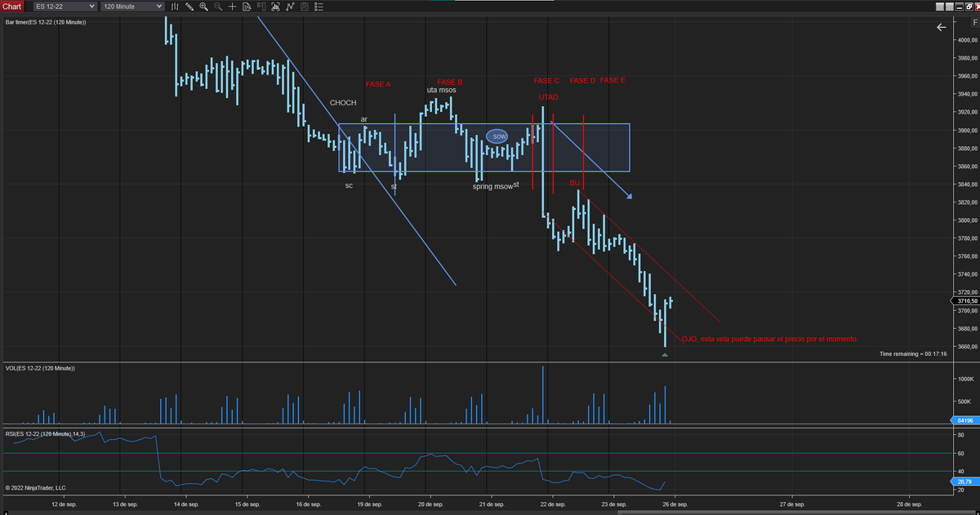Click the Time remaining countdown text
The width and height of the screenshot is (980, 515).
[x=913, y=353]
